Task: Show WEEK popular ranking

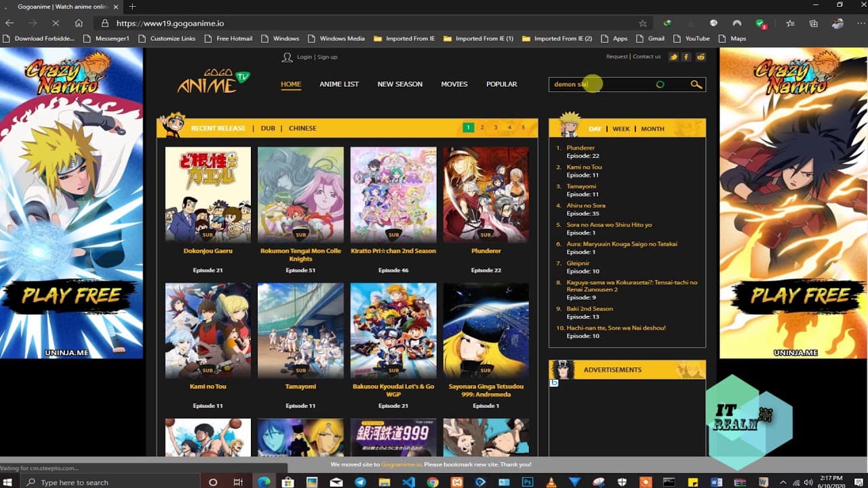Action: click(x=621, y=129)
